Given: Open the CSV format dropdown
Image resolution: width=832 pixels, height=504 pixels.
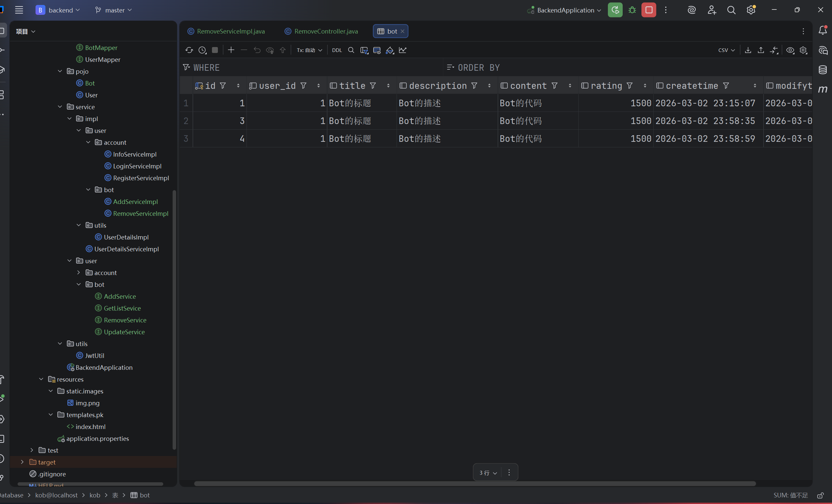Looking at the screenshot, I should click(726, 50).
